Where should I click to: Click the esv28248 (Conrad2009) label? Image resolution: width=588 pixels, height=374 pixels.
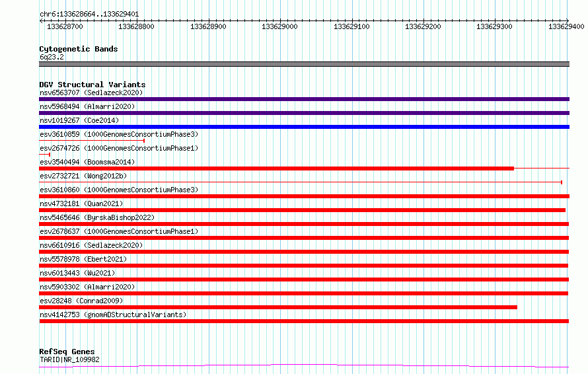81,301
